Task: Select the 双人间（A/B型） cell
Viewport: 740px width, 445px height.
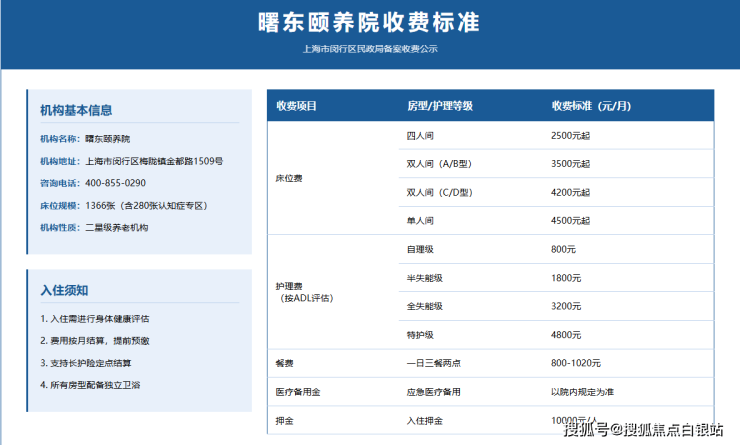Action: [x=439, y=164]
